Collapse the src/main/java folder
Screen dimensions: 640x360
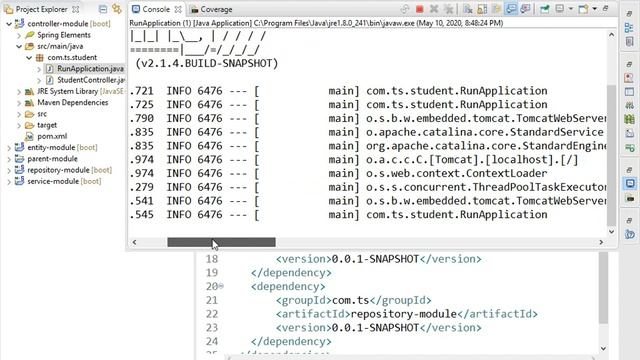click(19, 46)
